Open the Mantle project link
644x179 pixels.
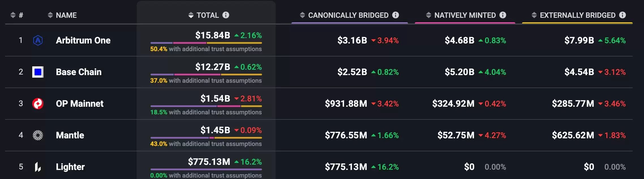(x=70, y=135)
